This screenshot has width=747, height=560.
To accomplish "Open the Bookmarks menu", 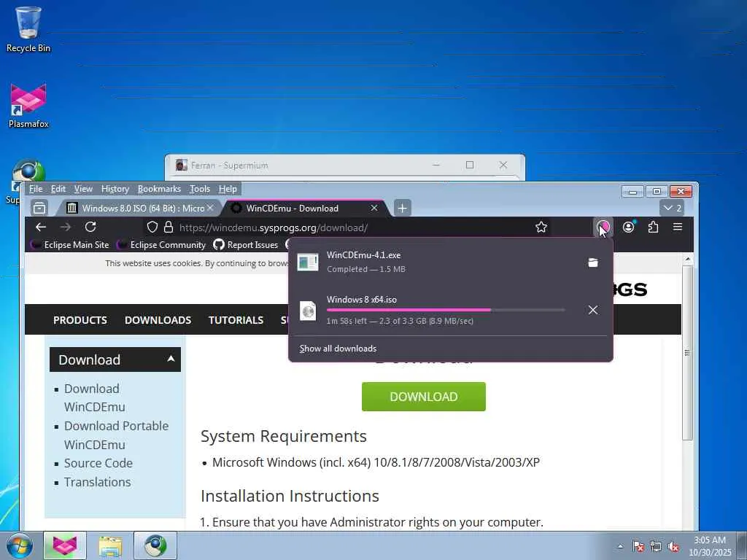I will [x=159, y=189].
